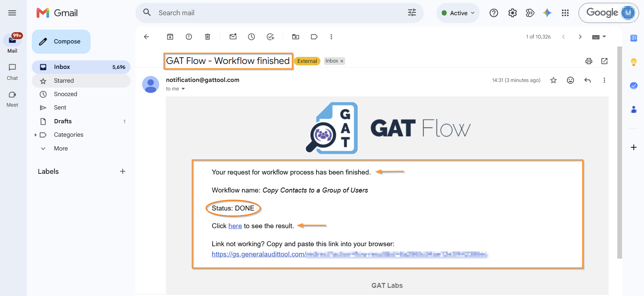The height and width of the screenshot is (296, 644).
Task: Click the Gmail logo
Action: (x=57, y=13)
